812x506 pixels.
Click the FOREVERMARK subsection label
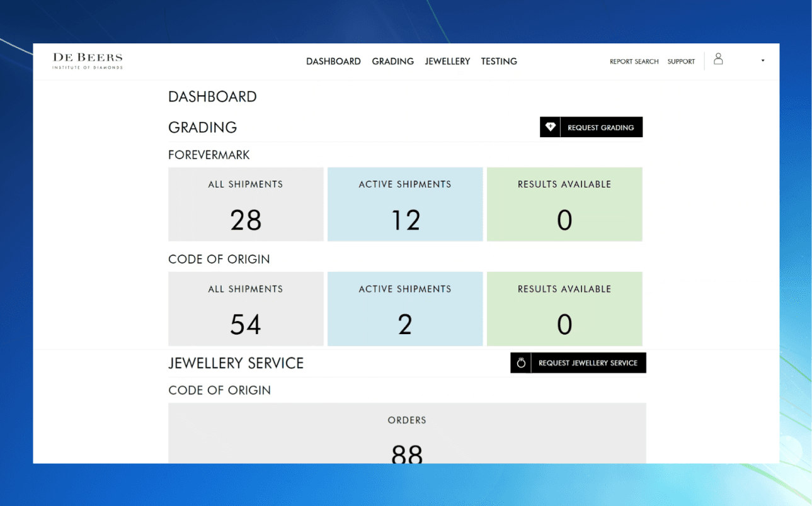point(209,155)
